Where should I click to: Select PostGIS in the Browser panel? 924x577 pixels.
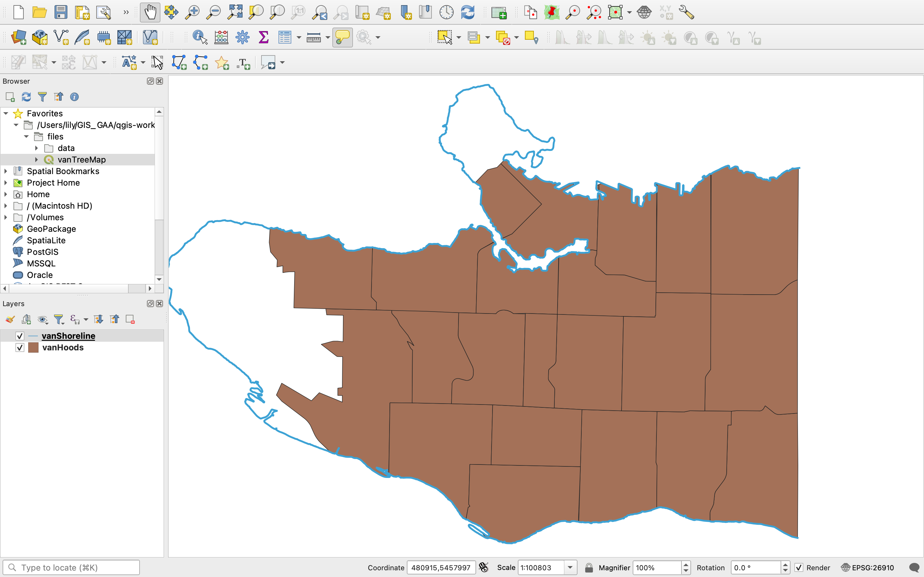coord(42,252)
